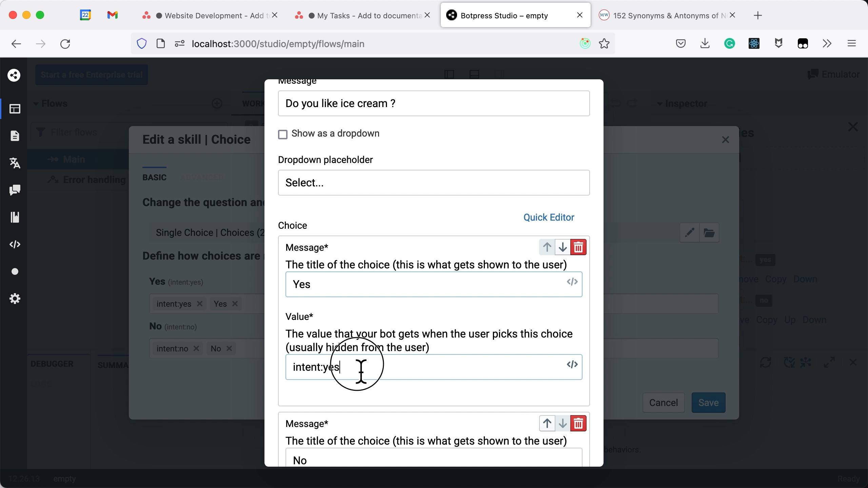Switch to 152 Synonyms & Antonyms tab
This screenshot has width=868, height=488.
pyautogui.click(x=665, y=16)
